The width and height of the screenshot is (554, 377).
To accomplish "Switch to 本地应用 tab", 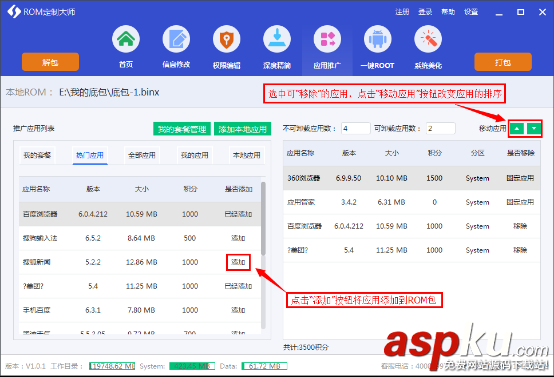I will click(x=247, y=155).
